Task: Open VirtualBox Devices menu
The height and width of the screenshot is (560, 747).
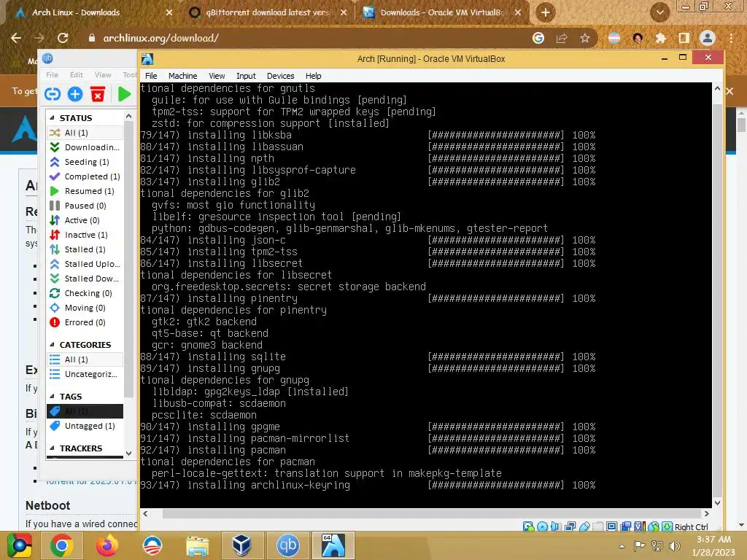Action: click(281, 76)
